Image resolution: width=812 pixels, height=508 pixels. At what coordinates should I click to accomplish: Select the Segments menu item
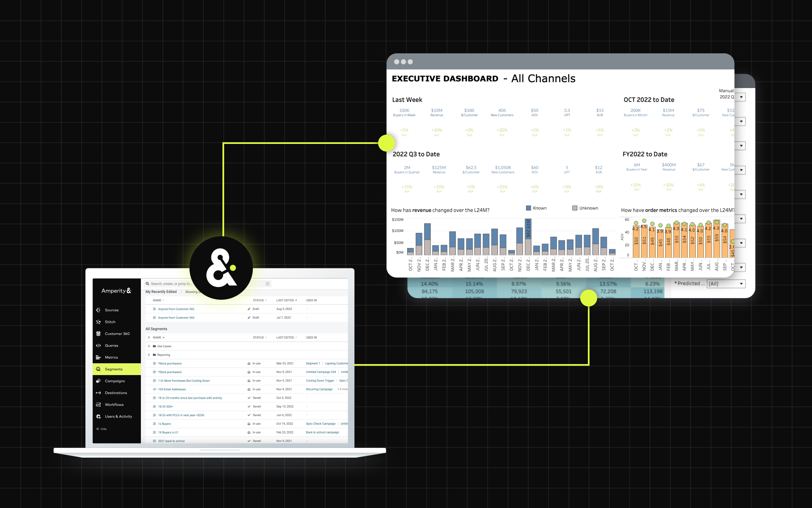pyautogui.click(x=113, y=369)
